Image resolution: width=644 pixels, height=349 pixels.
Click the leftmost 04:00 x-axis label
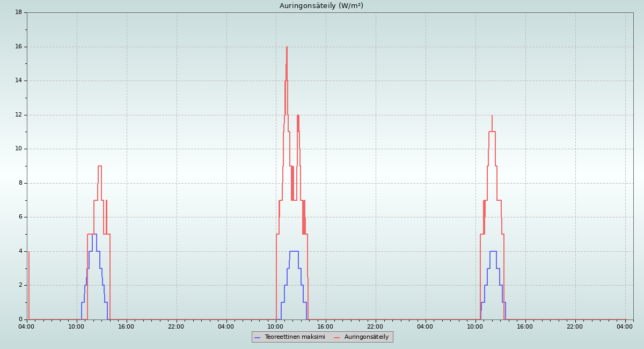pos(26,326)
